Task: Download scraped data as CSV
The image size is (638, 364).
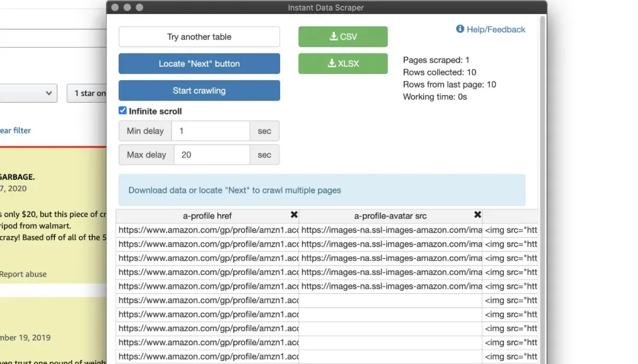Action: 343,37
